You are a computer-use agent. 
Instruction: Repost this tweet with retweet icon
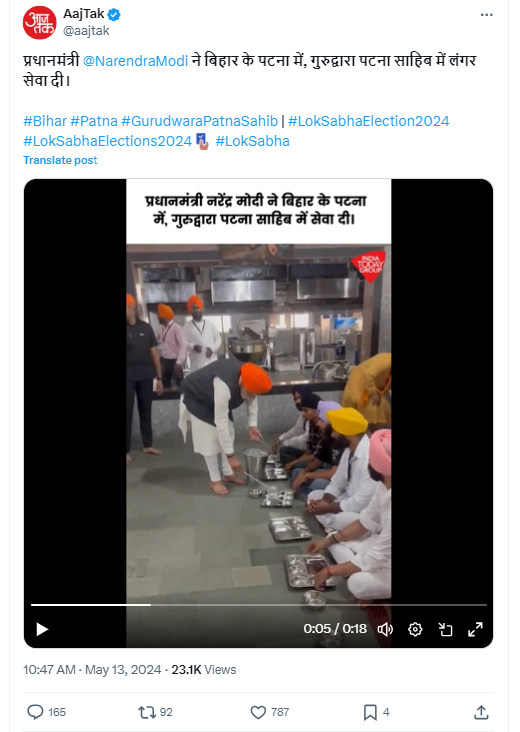[x=146, y=712]
